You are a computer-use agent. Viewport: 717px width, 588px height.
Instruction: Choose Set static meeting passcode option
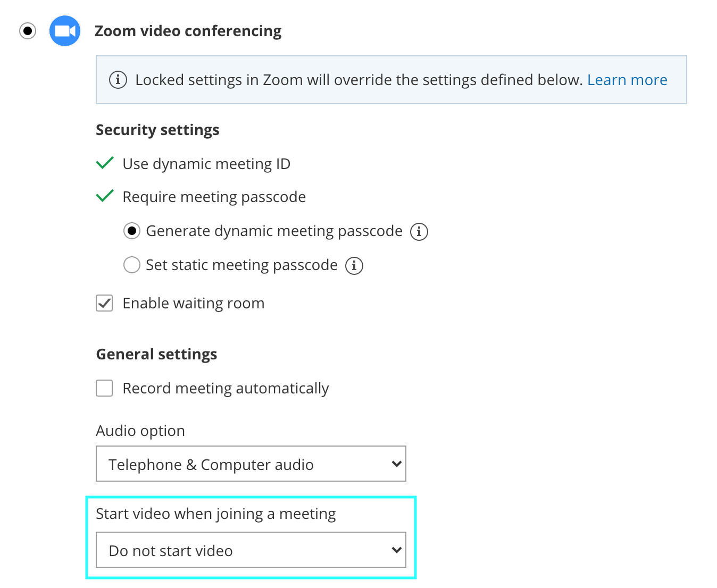[132, 265]
